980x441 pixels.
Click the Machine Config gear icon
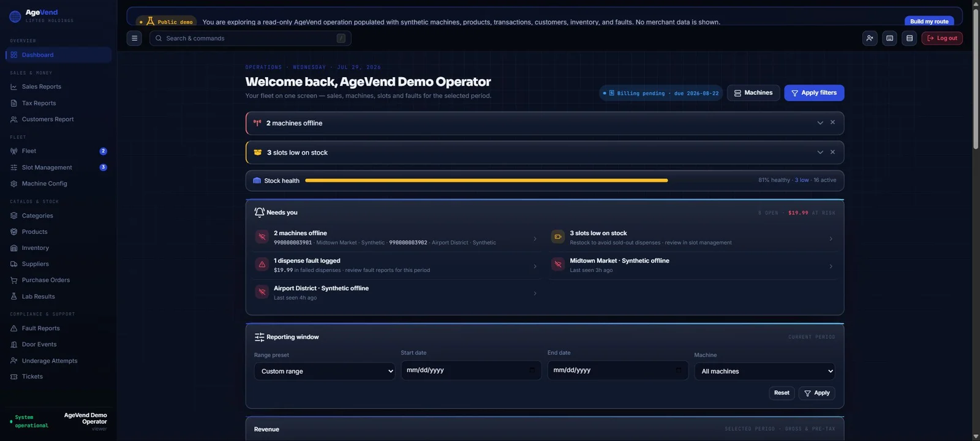click(14, 184)
